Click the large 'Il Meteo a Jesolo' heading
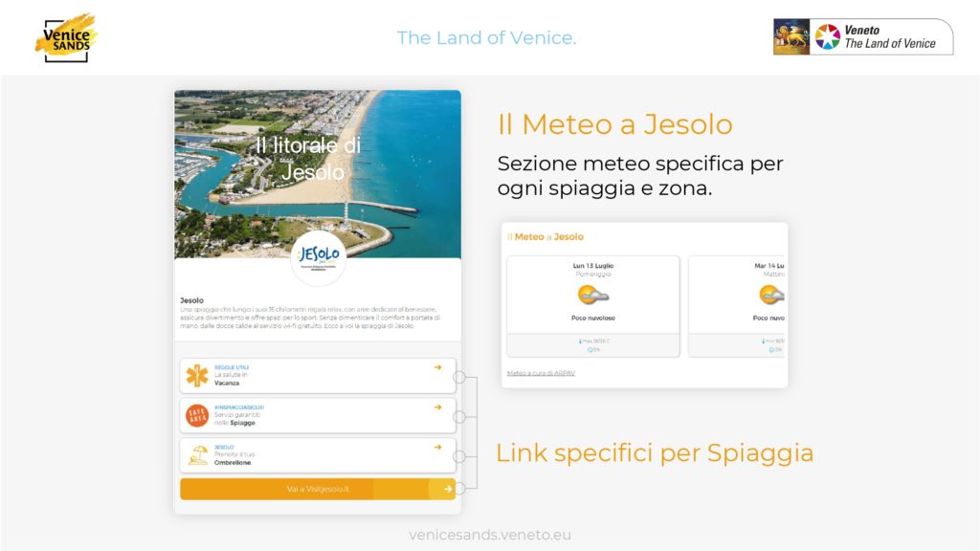Screen dimensions: 980x551 tap(615, 124)
